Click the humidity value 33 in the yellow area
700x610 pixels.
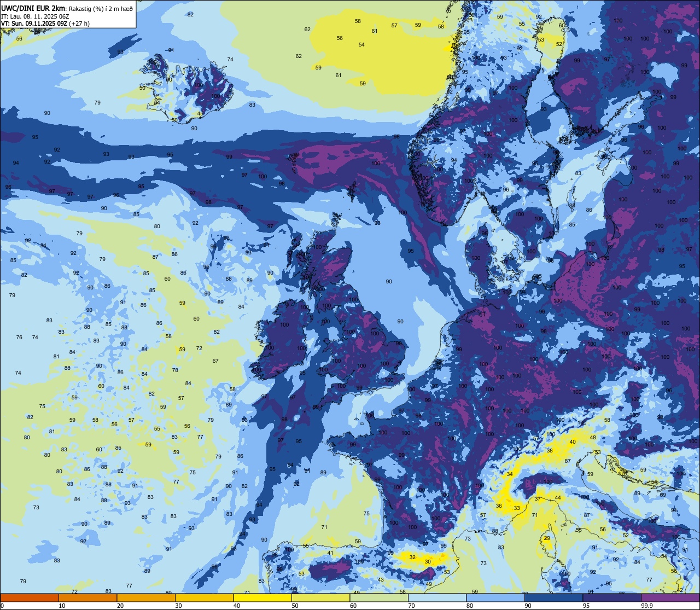click(x=517, y=508)
